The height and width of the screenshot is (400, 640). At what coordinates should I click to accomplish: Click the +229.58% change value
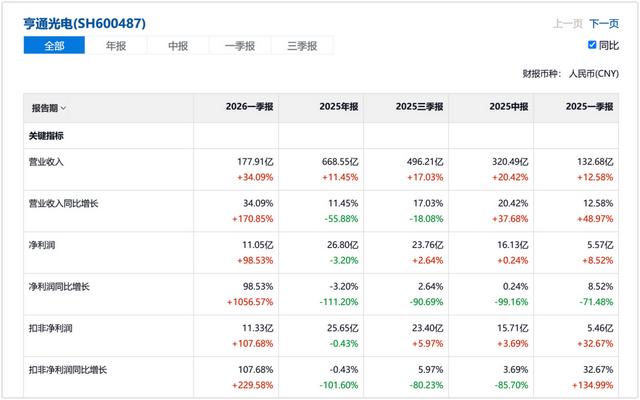253,386
